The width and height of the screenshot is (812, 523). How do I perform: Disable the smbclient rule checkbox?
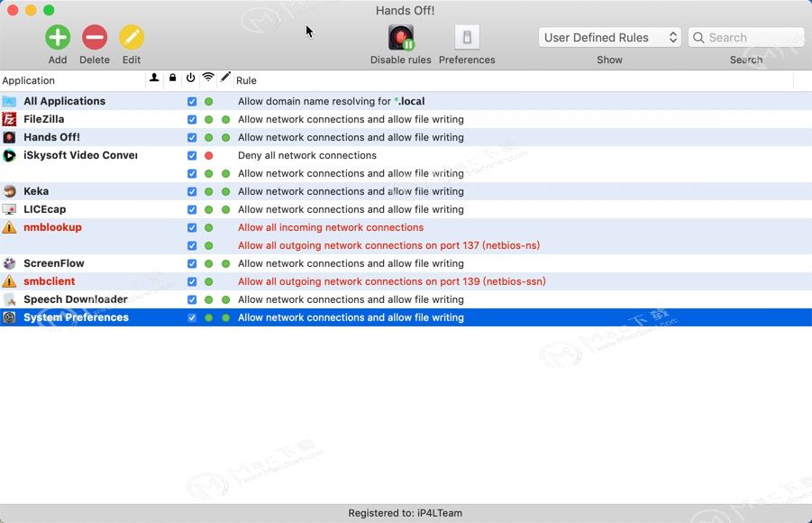pyautogui.click(x=192, y=281)
